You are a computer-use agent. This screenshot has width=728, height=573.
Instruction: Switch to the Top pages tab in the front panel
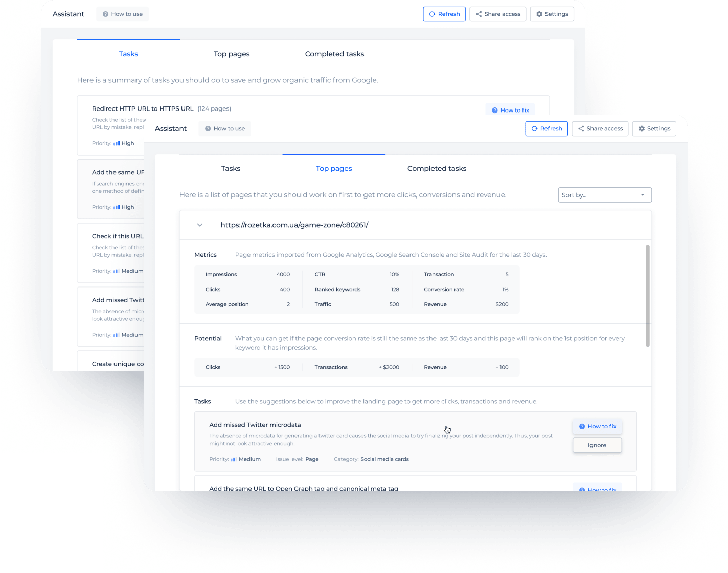pos(334,168)
